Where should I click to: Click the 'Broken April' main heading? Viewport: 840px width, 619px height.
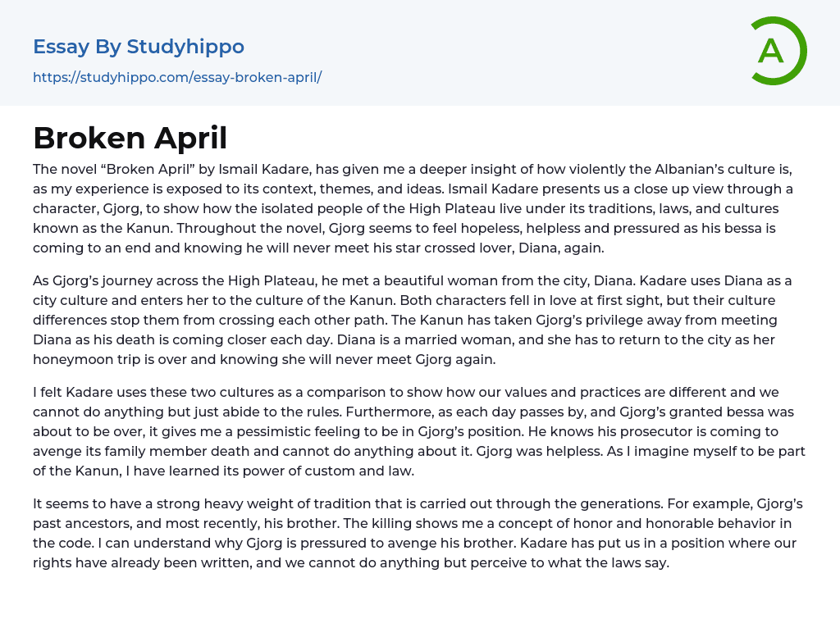130,138
